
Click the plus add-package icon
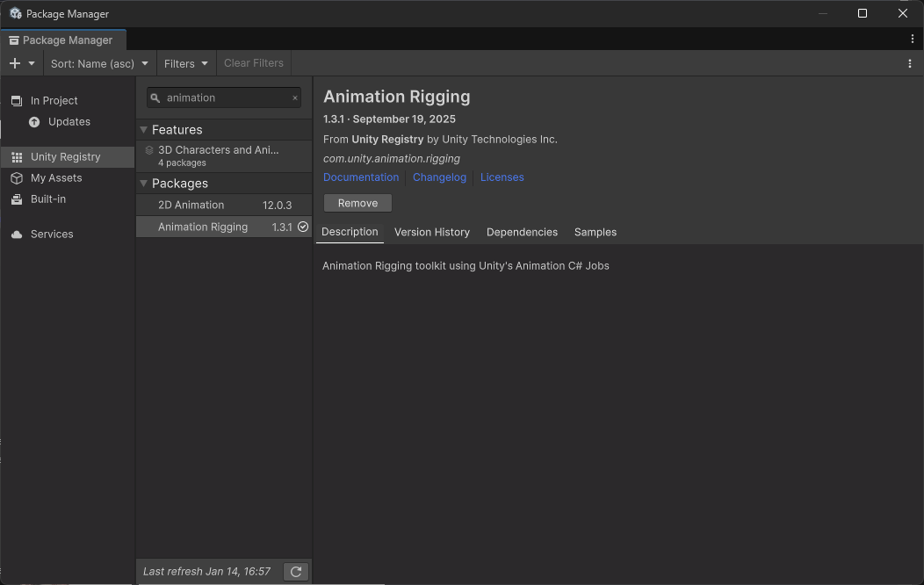pos(15,63)
